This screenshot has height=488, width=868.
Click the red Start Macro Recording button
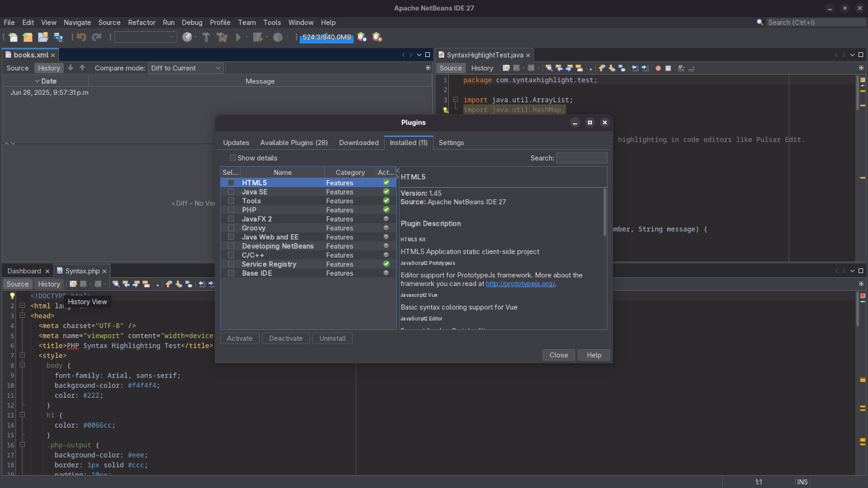(x=658, y=68)
